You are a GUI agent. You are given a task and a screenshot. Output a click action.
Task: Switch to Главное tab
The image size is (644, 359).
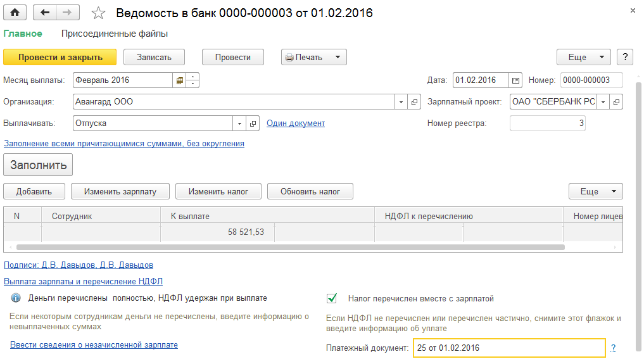(x=23, y=34)
